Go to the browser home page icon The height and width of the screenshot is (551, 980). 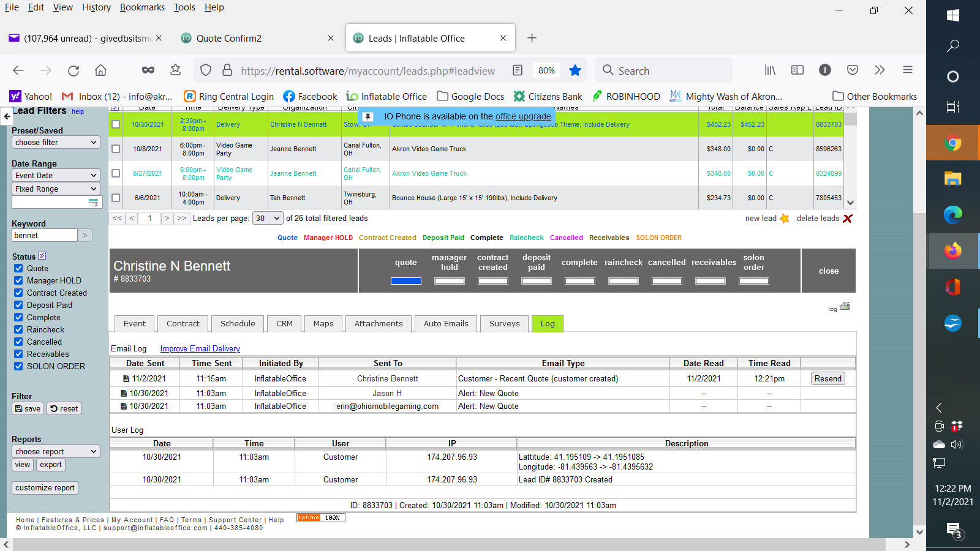(100, 70)
